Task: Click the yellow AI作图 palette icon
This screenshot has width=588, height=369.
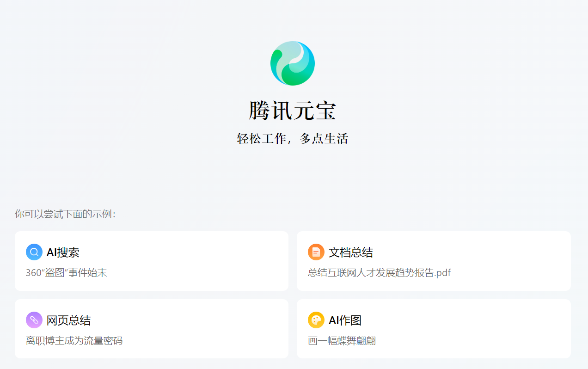Action: [x=316, y=320]
